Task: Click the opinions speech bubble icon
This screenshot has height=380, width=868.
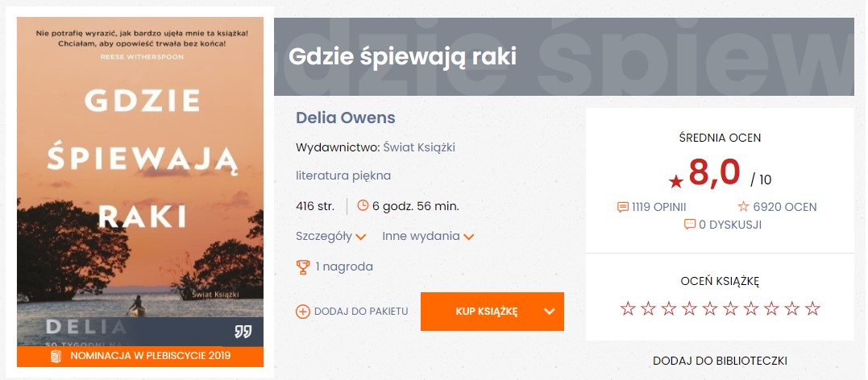Action: pyautogui.click(x=622, y=207)
